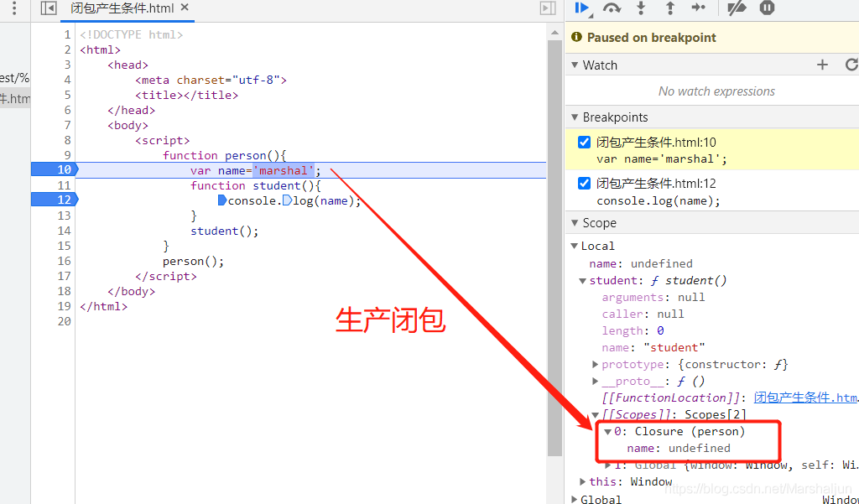Click the Step arrow icon
Screen dimensions: 859x504
699,7
